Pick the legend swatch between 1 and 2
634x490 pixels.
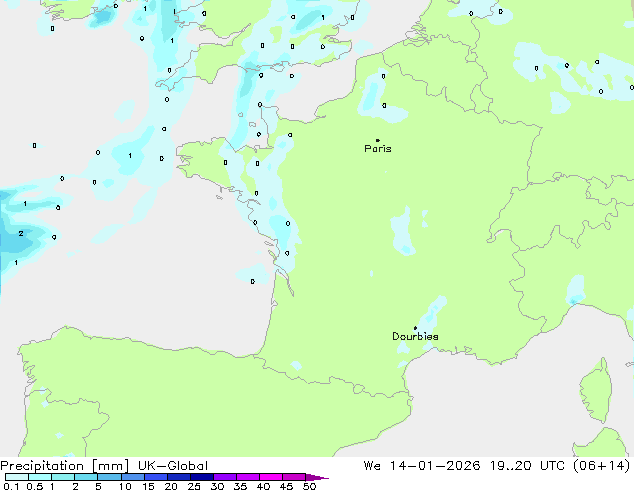(63, 477)
